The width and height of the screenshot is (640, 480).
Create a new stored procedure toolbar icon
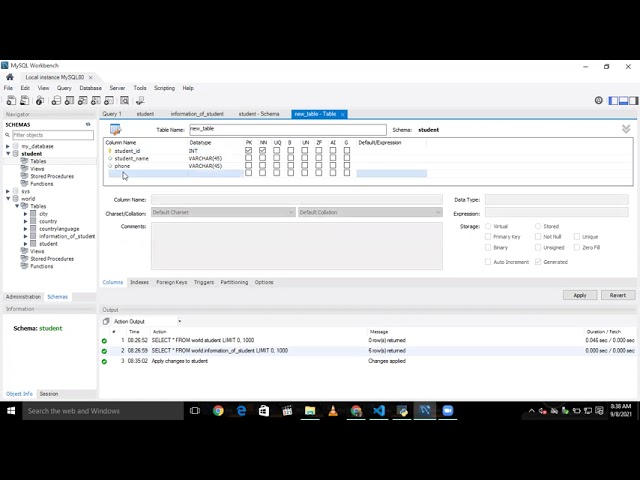(x=96, y=100)
